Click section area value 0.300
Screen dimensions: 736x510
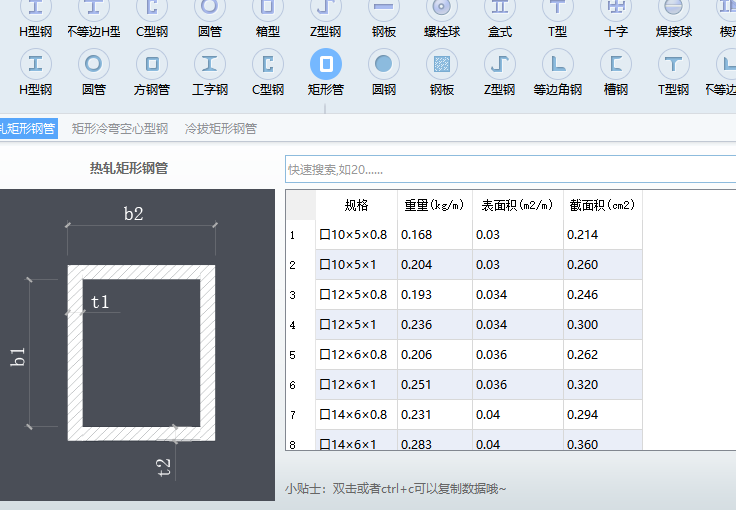point(603,325)
